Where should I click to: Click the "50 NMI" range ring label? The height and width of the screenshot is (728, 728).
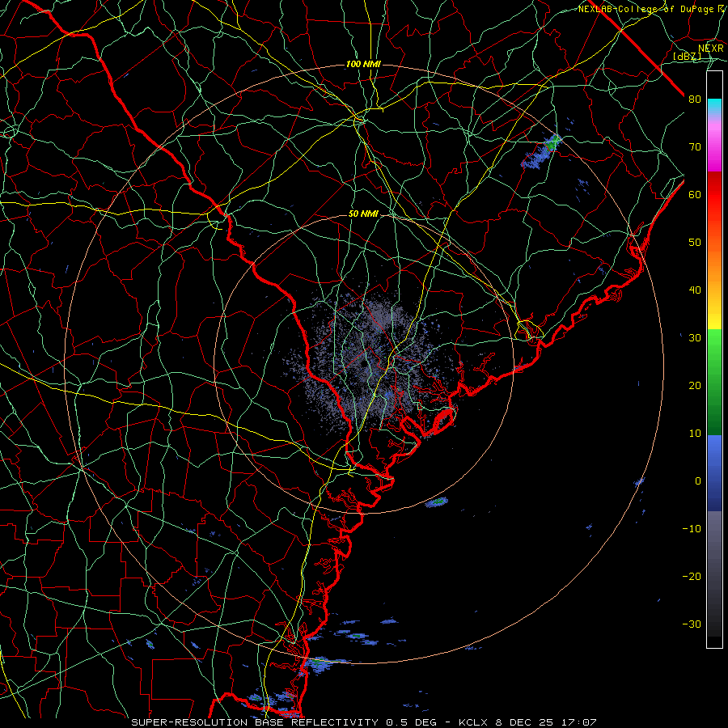pos(363,214)
